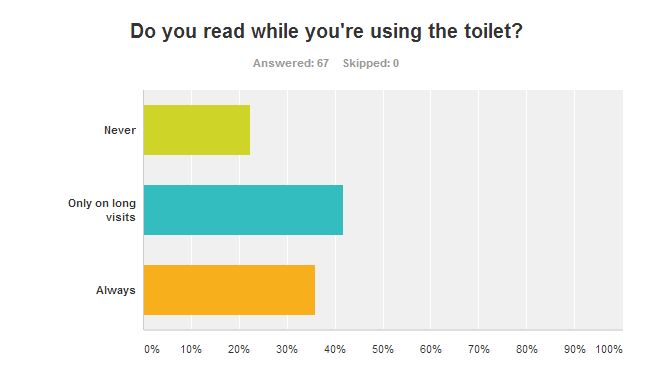The height and width of the screenshot is (372, 651).
Task: Click the 80% axis label
Action: pos(526,349)
